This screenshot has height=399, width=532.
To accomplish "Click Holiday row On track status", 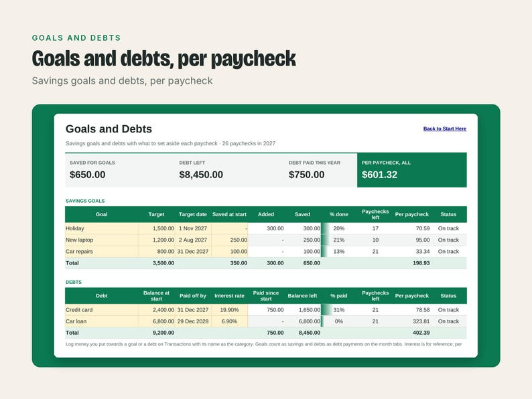I will [448, 228].
